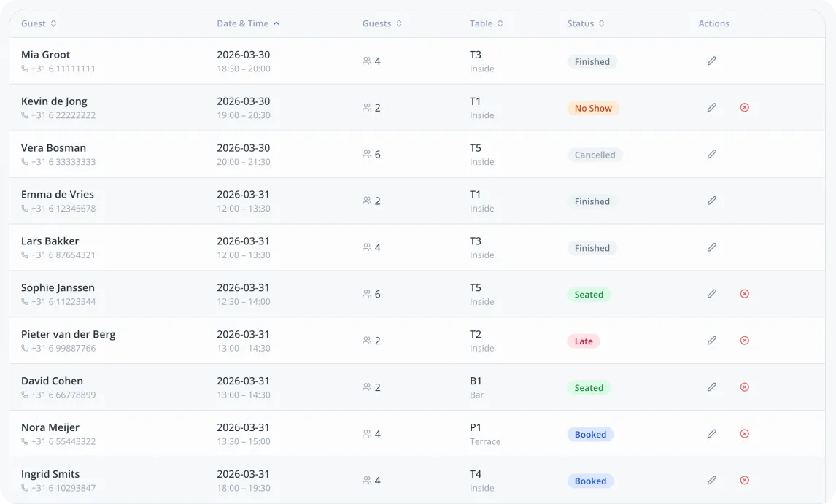Sort reservations by Status header

pos(585,23)
